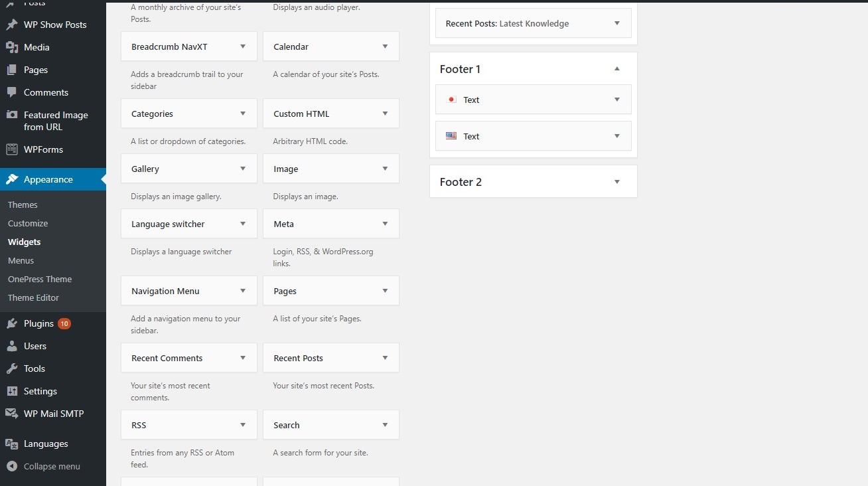Screen dimensions: 868x486
Task: Expand the Categories widget arrow
Action: [x=243, y=114]
